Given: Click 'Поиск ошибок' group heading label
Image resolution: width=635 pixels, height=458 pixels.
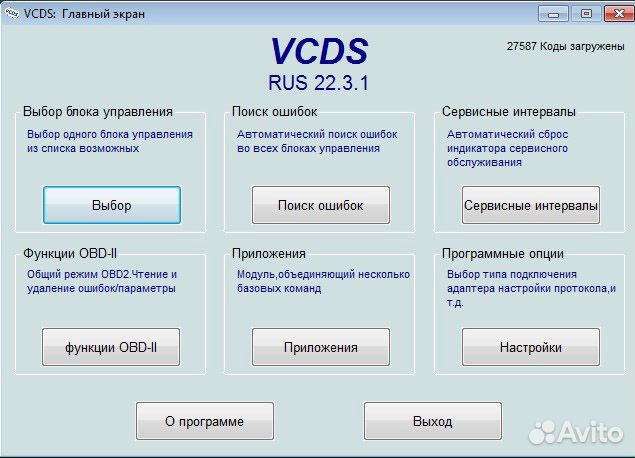Looking at the screenshot, I should pyautogui.click(x=275, y=111).
